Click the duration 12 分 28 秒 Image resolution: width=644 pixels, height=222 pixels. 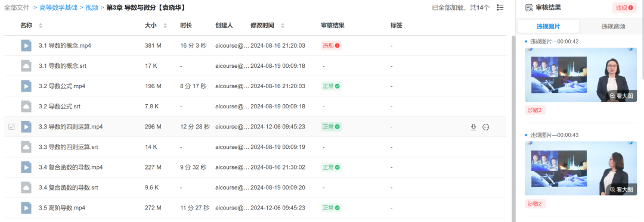click(195, 127)
